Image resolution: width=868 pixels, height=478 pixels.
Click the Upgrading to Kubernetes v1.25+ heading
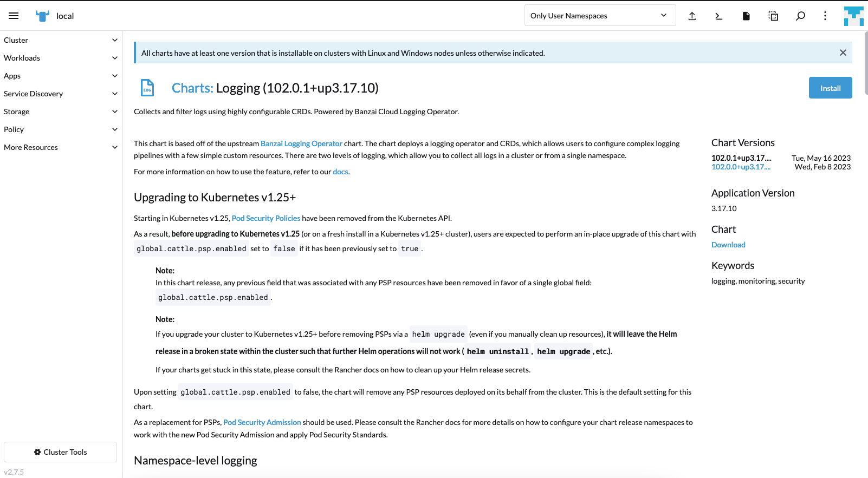coord(215,198)
